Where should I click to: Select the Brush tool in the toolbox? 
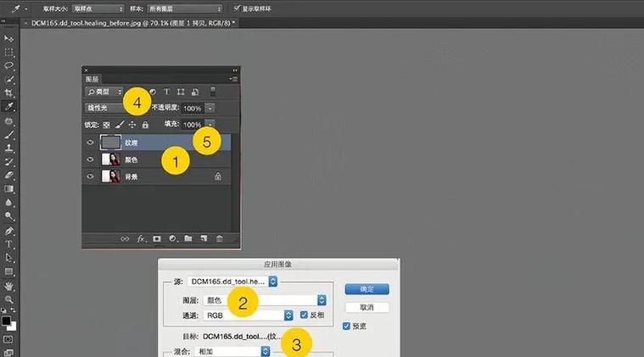click(x=8, y=135)
